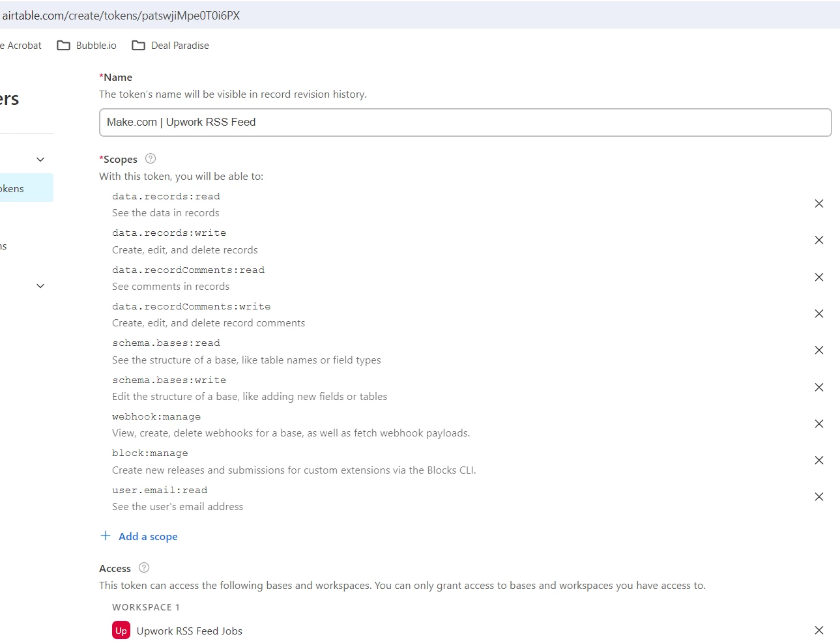Click the data.recordComments:write scope name
The width and height of the screenshot is (840, 643).
[x=192, y=307]
